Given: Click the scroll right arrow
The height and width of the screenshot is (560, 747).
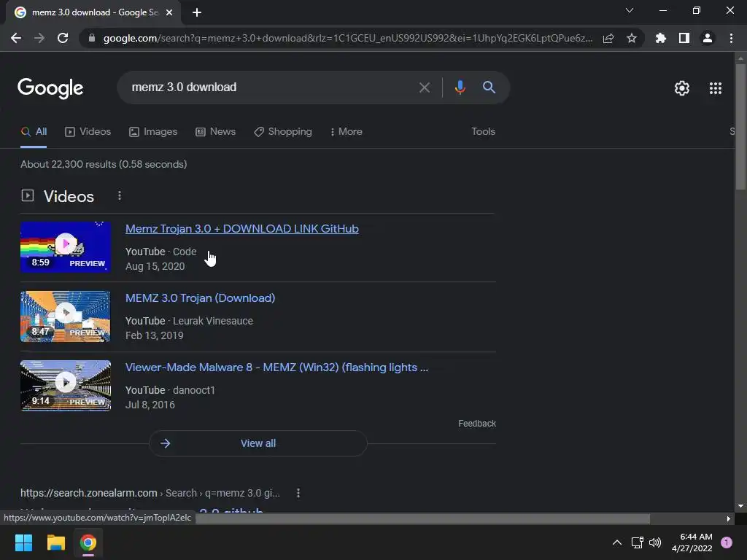Looking at the screenshot, I should click(x=729, y=518).
